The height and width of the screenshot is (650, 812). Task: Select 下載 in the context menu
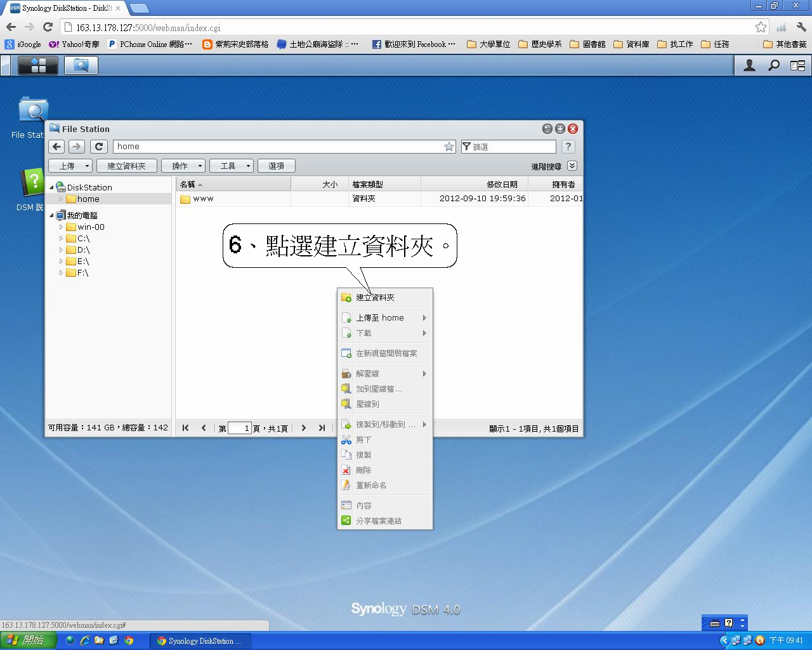pos(385,333)
